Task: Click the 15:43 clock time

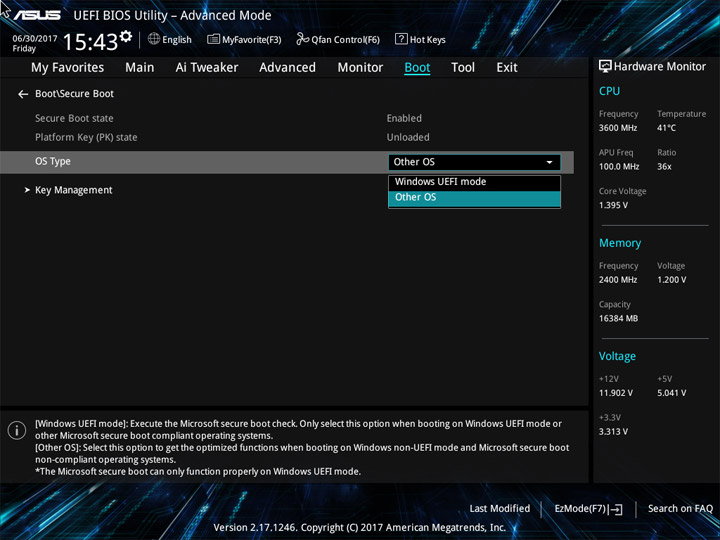Action: click(x=90, y=42)
